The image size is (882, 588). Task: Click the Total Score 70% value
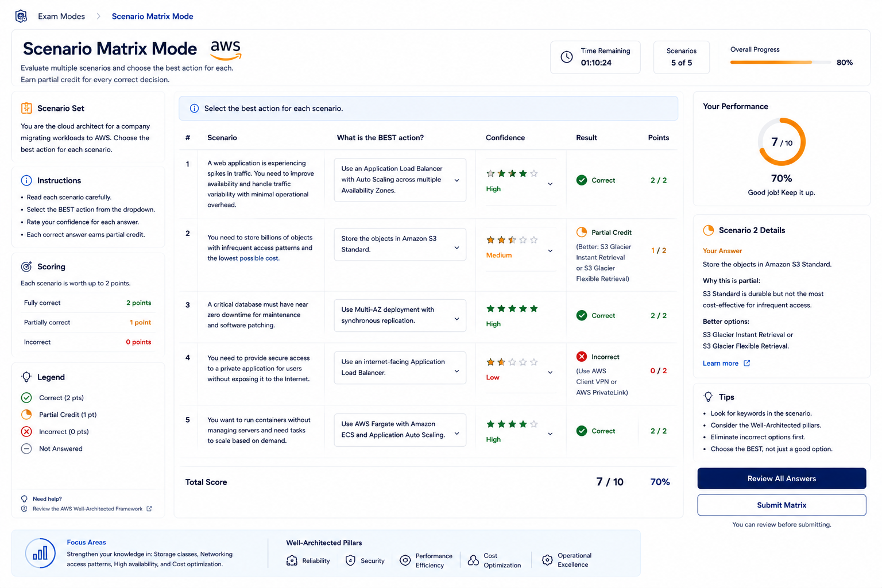pyautogui.click(x=660, y=482)
